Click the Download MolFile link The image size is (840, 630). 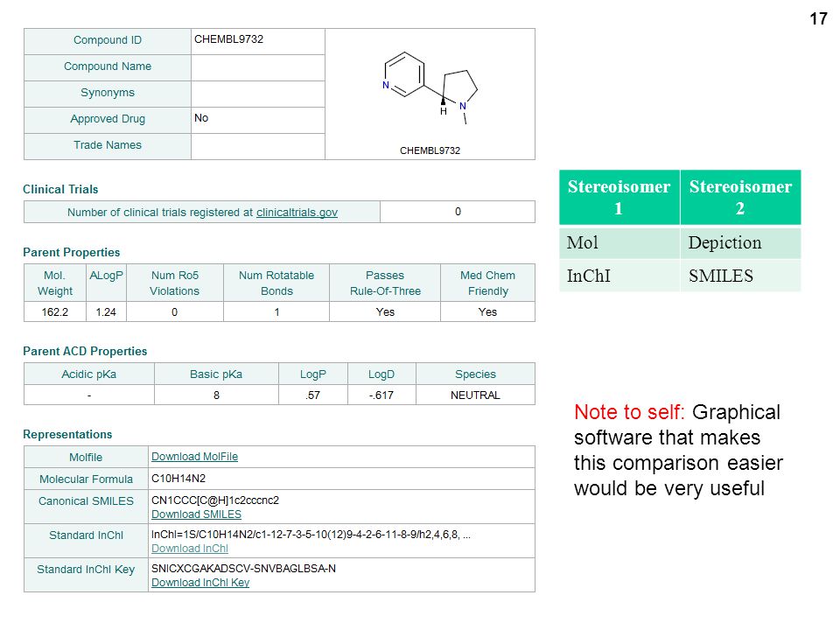(194, 457)
